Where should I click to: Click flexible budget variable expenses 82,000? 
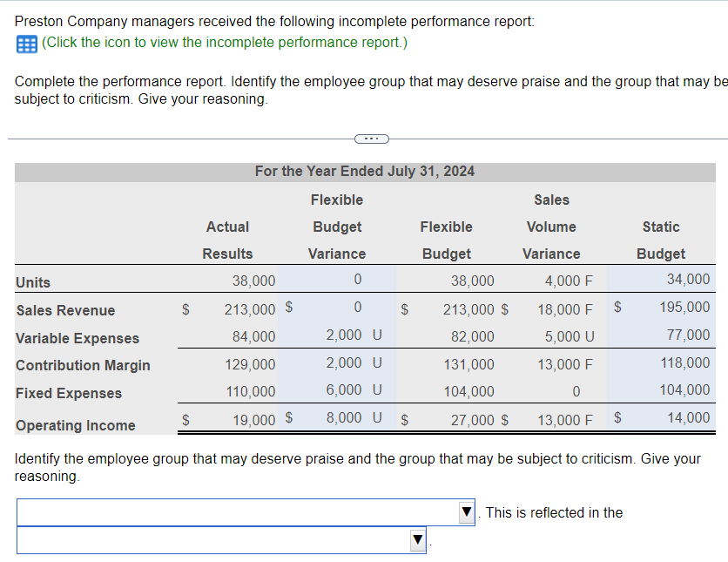pos(473,336)
